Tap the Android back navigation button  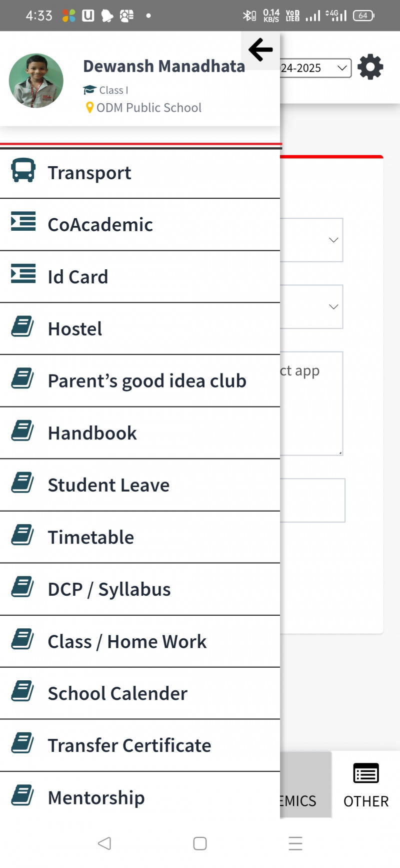click(104, 843)
